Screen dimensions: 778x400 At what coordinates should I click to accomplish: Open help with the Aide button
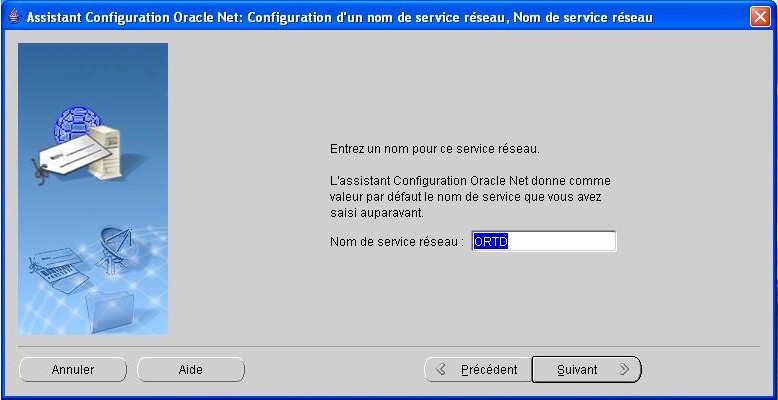coord(191,370)
